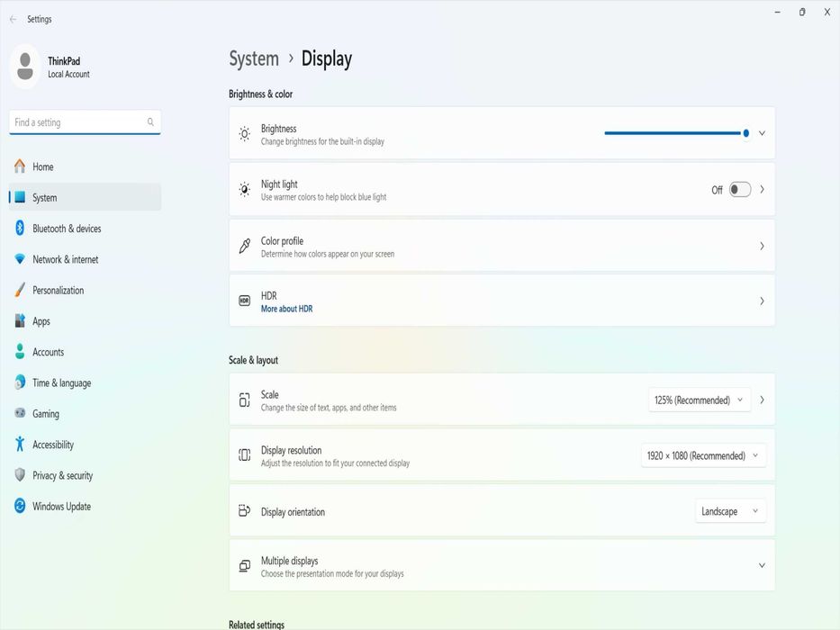Viewport: 840px width, 630px height.
Task: Click the Night light icon
Action: (x=244, y=190)
